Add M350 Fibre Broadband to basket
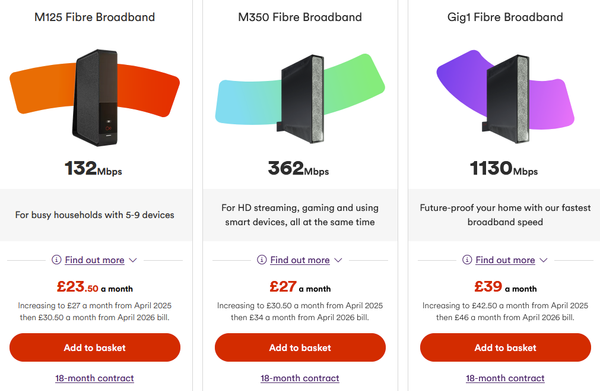 [300, 347]
